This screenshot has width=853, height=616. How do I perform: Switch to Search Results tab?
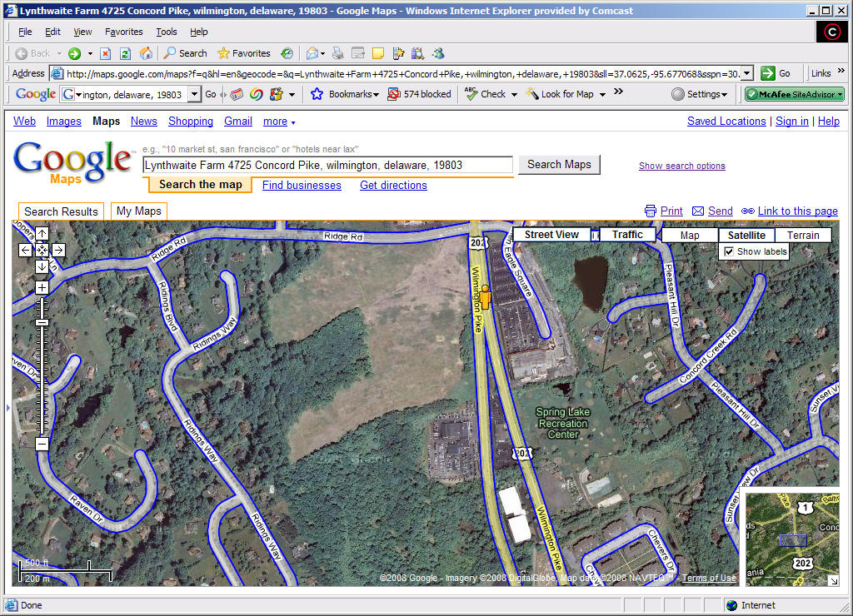tap(61, 211)
